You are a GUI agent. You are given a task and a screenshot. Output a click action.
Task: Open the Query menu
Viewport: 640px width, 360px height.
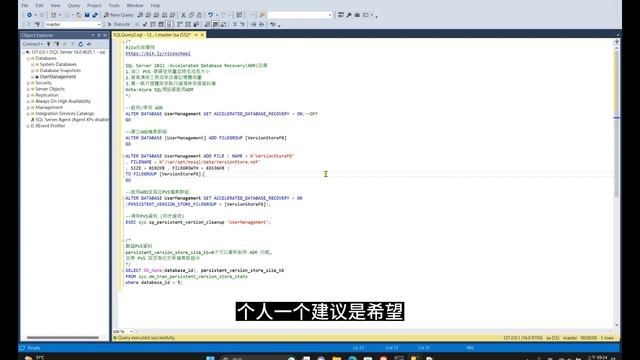click(x=73, y=6)
